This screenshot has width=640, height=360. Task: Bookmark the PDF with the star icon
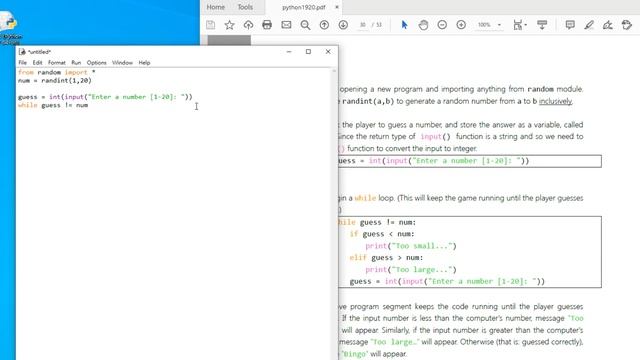pyautogui.click(x=229, y=25)
